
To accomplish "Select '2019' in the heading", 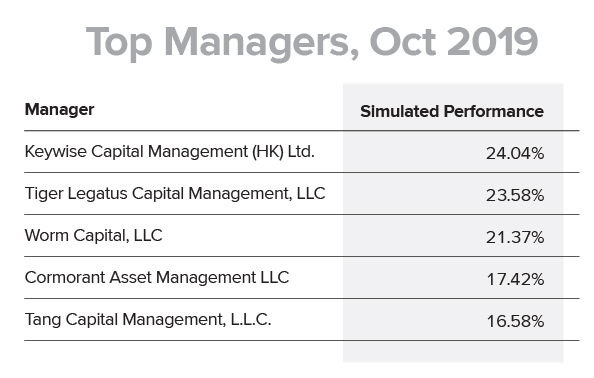I will pyautogui.click(x=492, y=42).
